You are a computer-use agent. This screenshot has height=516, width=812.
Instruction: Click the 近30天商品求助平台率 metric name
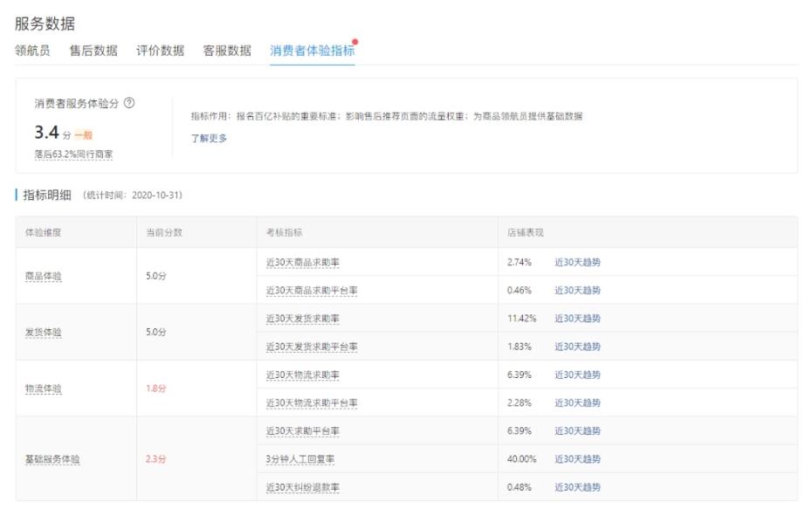(x=312, y=291)
